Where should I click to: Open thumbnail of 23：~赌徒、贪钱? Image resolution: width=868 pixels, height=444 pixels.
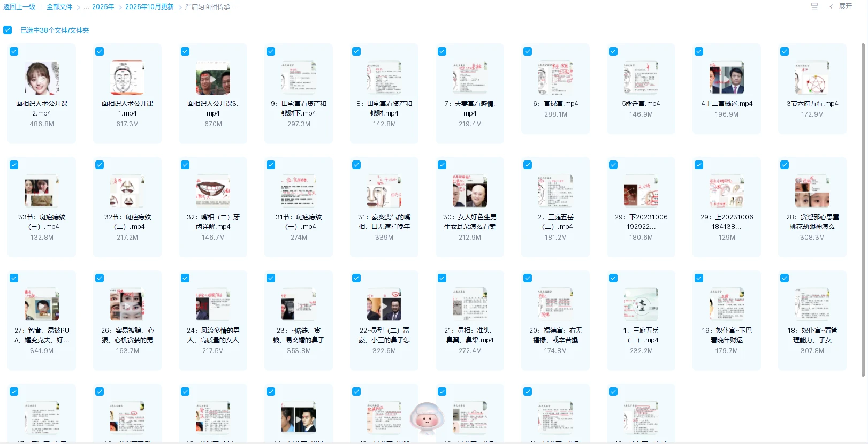coord(299,305)
